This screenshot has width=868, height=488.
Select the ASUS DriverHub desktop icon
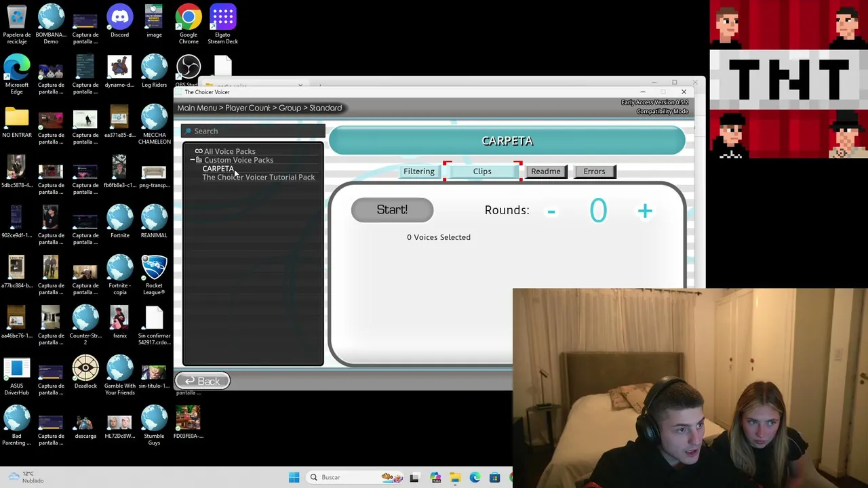coord(17,375)
